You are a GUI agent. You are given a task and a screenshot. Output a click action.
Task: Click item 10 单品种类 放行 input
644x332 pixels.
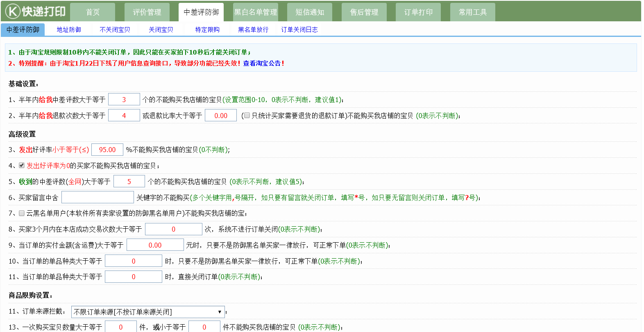click(134, 261)
